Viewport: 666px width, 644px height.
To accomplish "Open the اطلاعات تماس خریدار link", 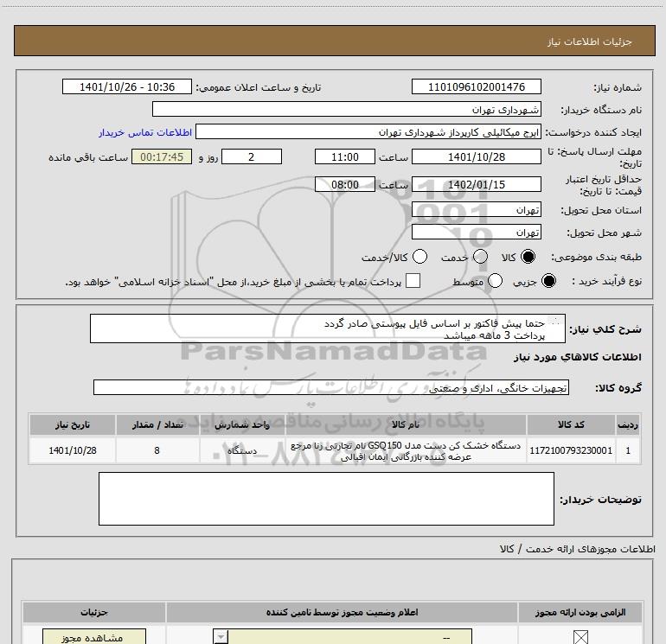I will (145, 132).
